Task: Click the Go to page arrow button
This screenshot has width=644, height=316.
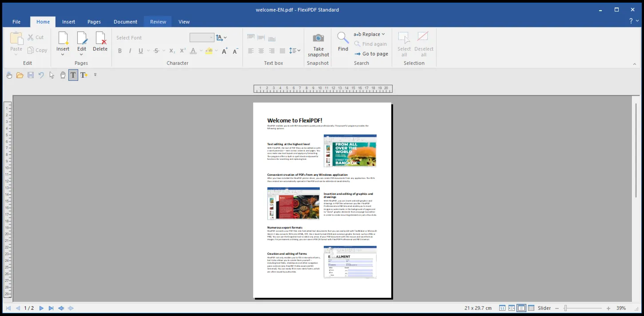Action: (371, 54)
